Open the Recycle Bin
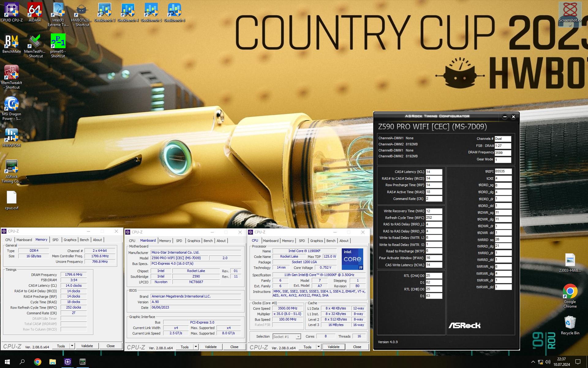 pyautogui.click(x=570, y=325)
